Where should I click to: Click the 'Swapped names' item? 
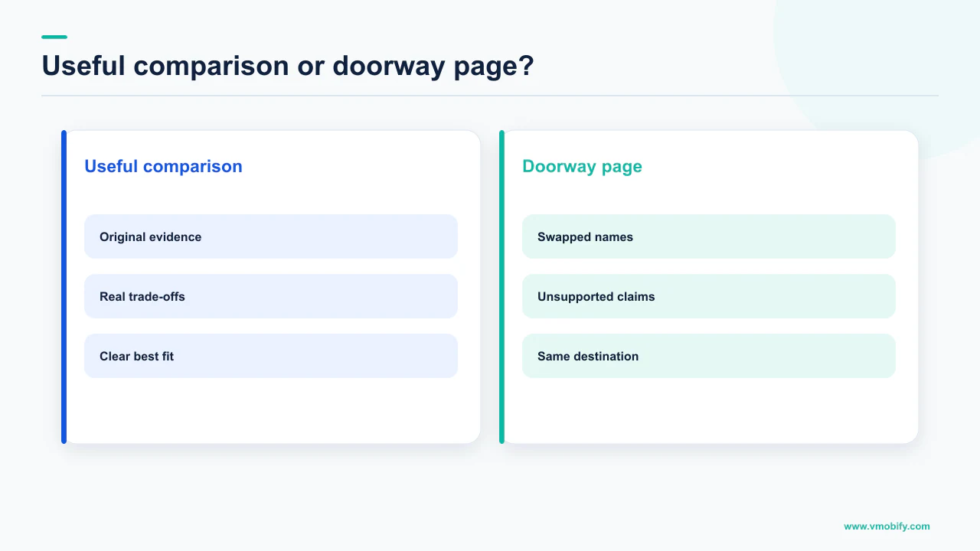tap(709, 236)
